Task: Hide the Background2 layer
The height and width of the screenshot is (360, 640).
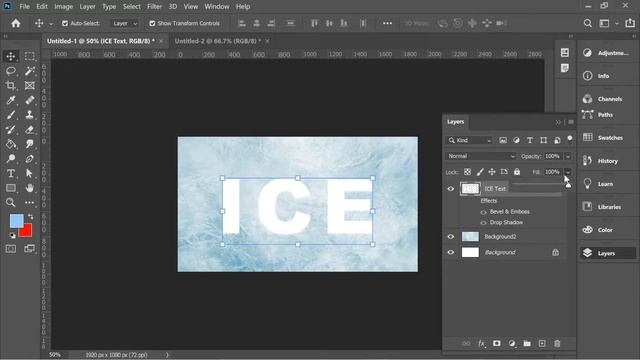Action: (451, 237)
